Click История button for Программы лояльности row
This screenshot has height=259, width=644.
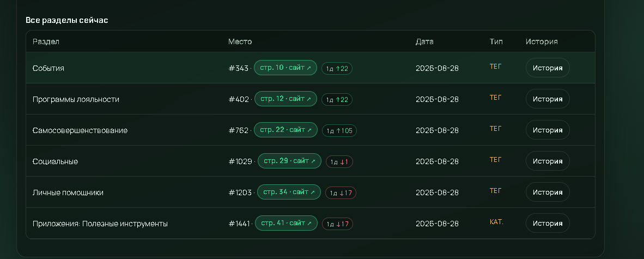click(548, 99)
